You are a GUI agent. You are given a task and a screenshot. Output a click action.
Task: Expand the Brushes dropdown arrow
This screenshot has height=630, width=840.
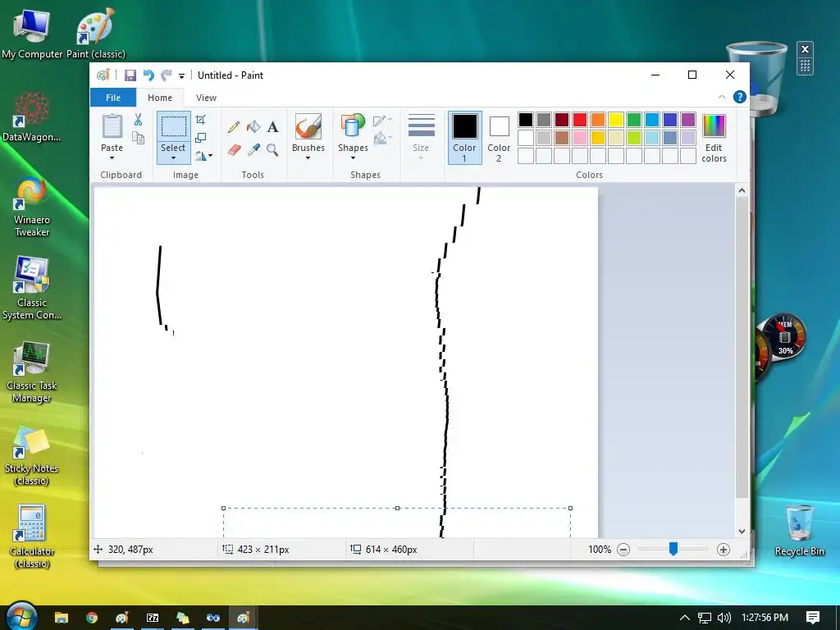(308, 158)
